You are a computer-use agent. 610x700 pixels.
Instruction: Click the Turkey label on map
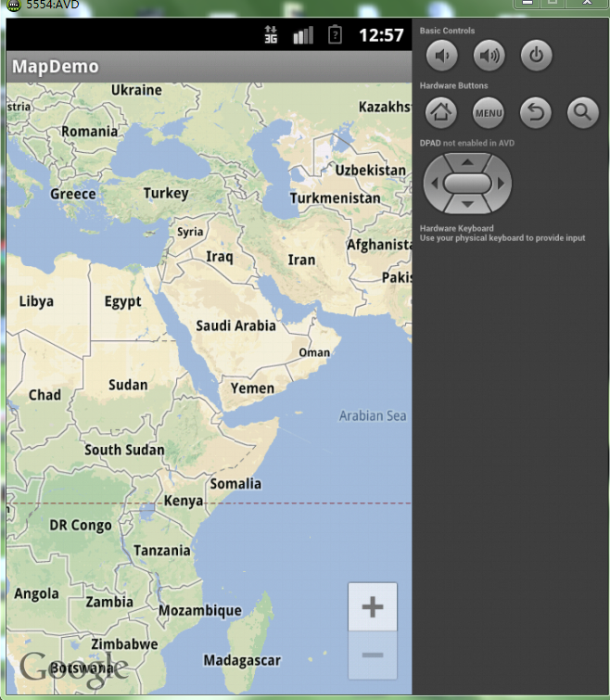coord(166,193)
